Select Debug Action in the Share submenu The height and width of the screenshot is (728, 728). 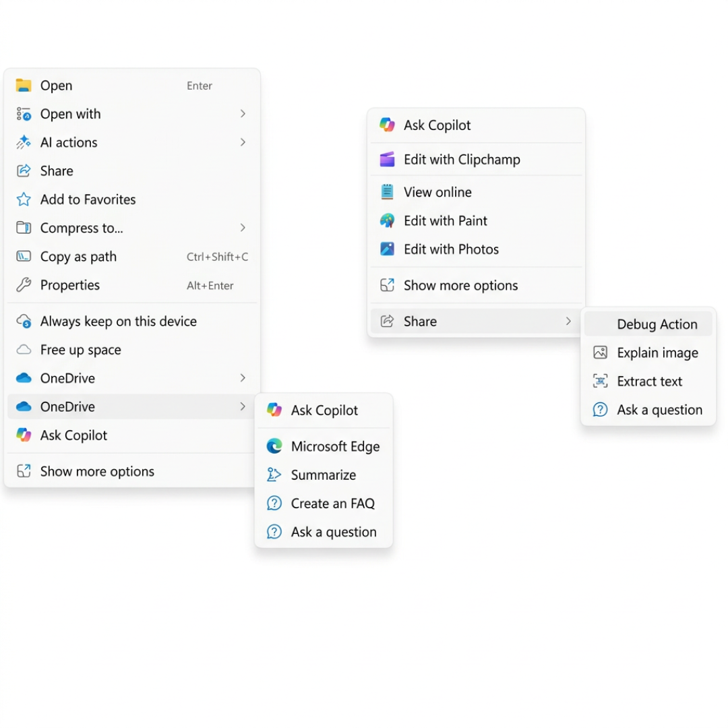point(648,324)
